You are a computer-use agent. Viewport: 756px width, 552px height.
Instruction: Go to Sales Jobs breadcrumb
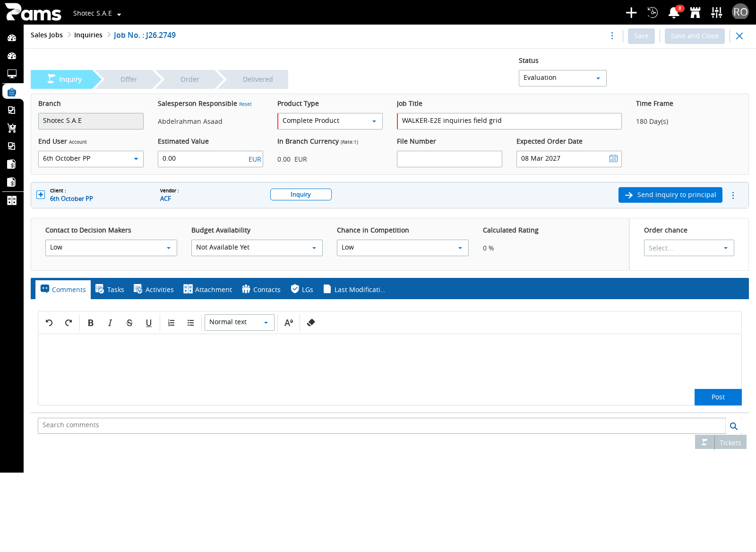click(47, 35)
